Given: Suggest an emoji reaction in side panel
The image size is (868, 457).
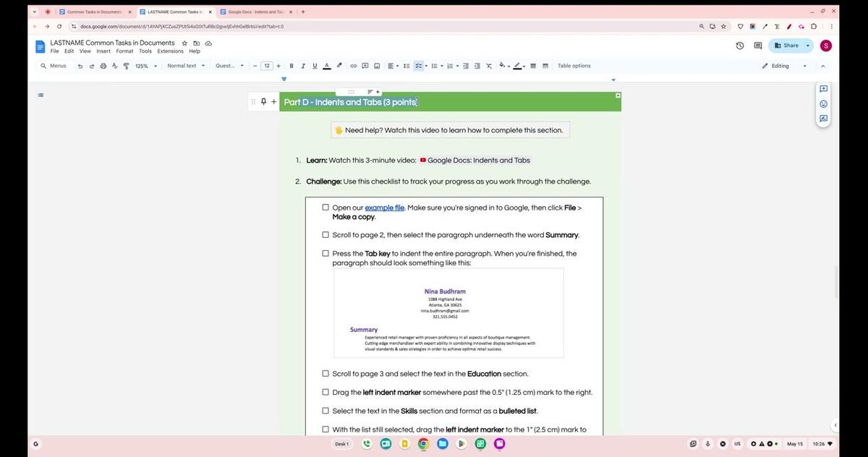Looking at the screenshot, I should (823, 103).
